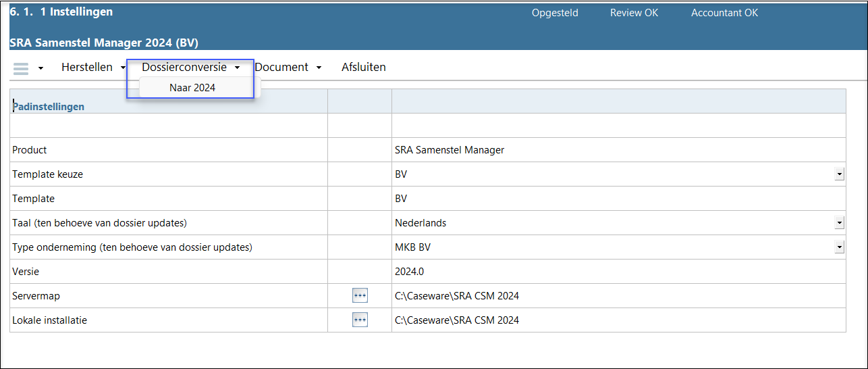Open the Herstellen menu
Image resolution: width=868 pixels, height=369 pixels.
(x=87, y=67)
